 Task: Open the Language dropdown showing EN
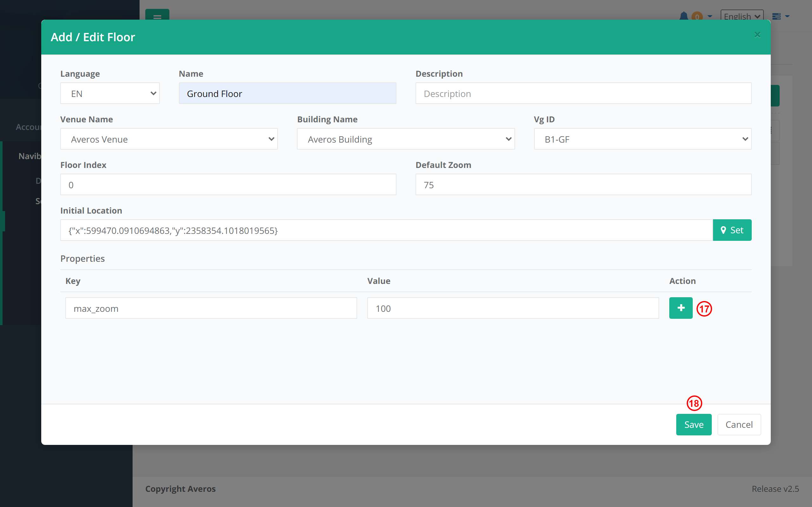click(x=110, y=93)
